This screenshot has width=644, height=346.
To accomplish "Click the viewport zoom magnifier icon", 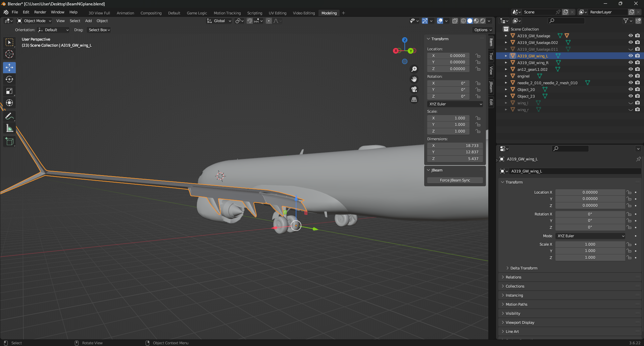I will 414,69.
